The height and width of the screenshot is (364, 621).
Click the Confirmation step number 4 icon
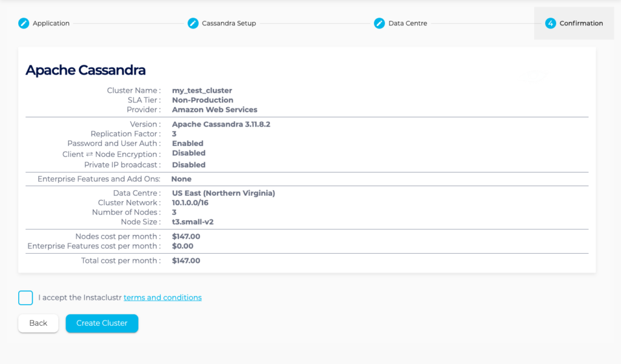[x=551, y=24]
